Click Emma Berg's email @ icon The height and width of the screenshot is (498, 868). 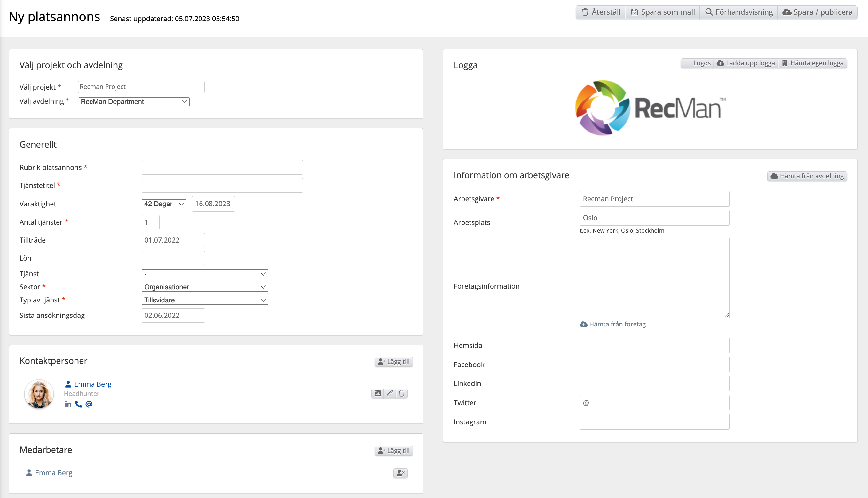[x=89, y=404]
